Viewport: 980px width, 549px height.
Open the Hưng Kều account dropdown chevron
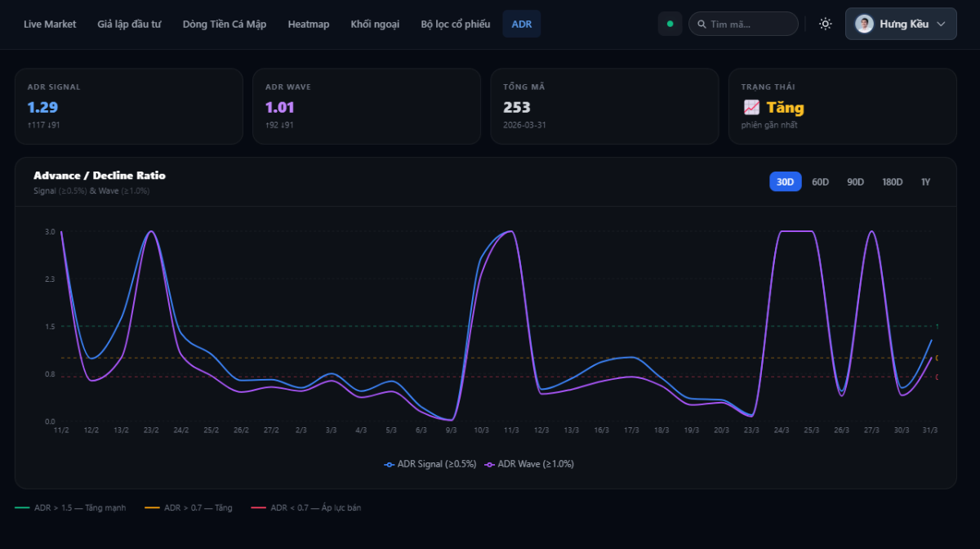pos(941,25)
